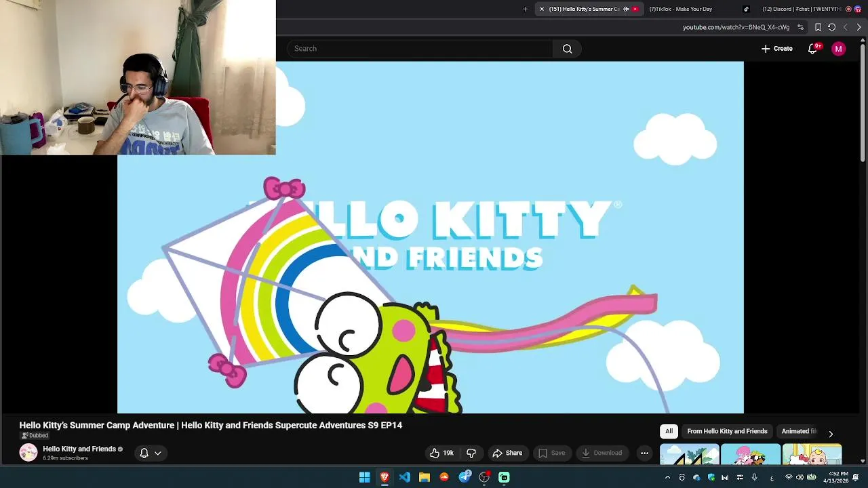Open the Windows Start menu
868x488 pixels.
pos(365,477)
